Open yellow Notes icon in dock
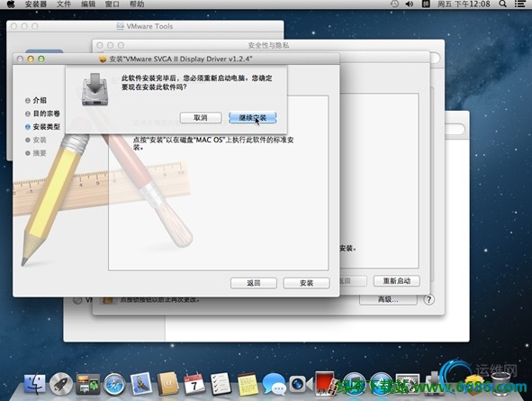This screenshot has width=532, height=401. pyautogui.click(x=248, y=384)
